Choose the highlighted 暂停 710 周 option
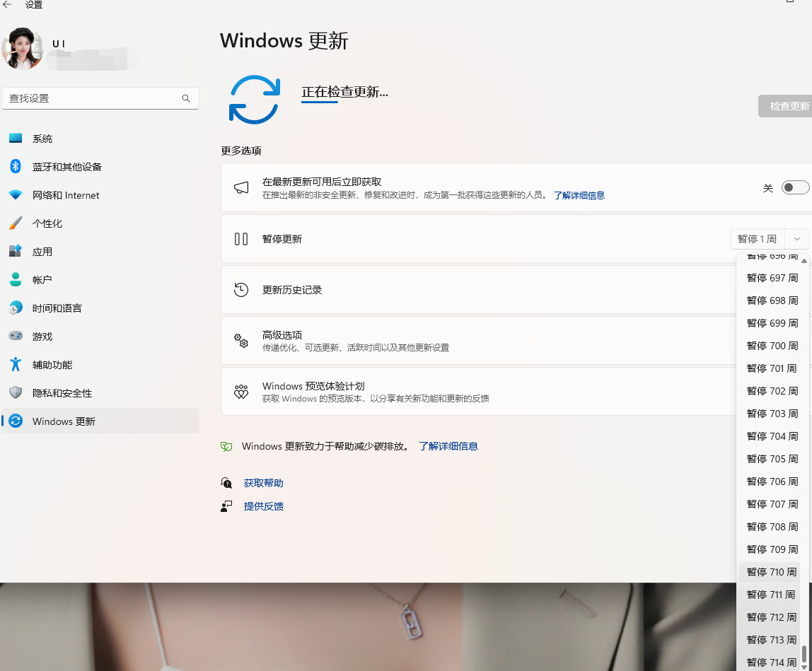 (x=771, y=572)
